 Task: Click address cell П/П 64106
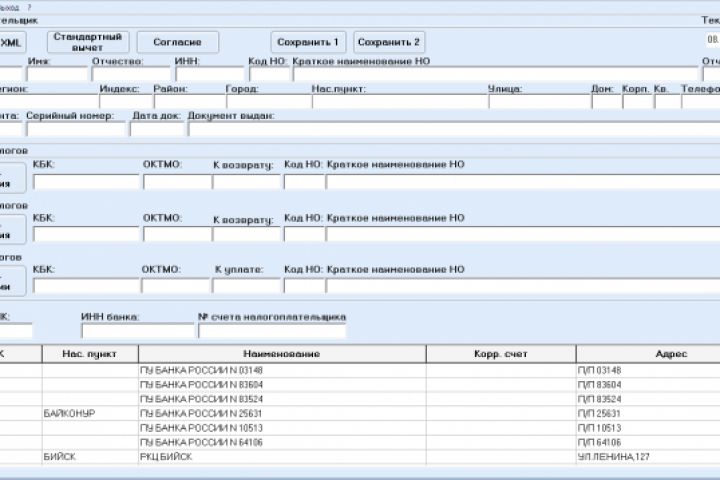pyautogui.click(x=648, y=442)
